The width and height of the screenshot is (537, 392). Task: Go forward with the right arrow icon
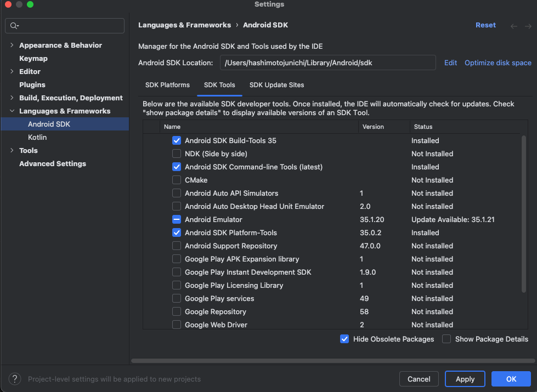(528, 26)
